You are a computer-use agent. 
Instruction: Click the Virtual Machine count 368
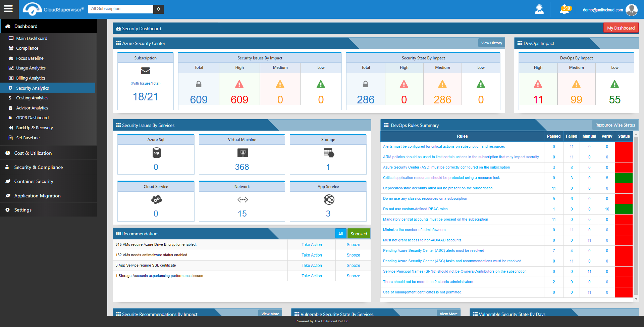(x=242, y=167)
